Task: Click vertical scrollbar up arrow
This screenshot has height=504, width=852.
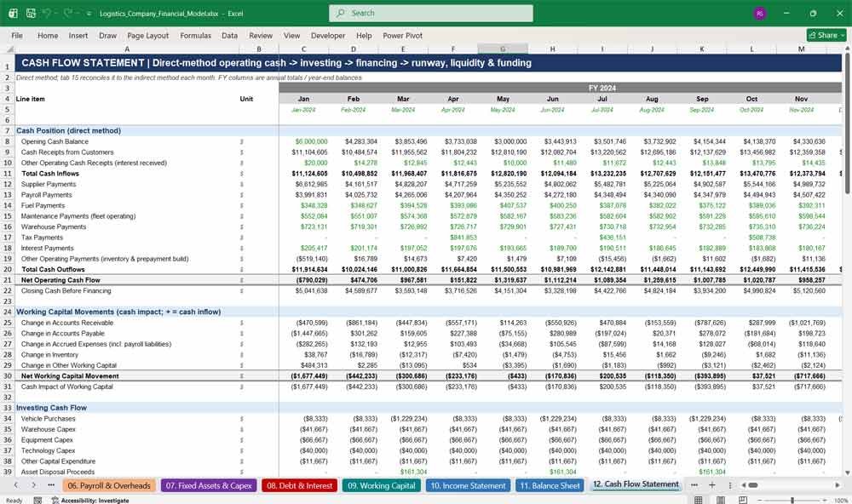Action: 847,49
